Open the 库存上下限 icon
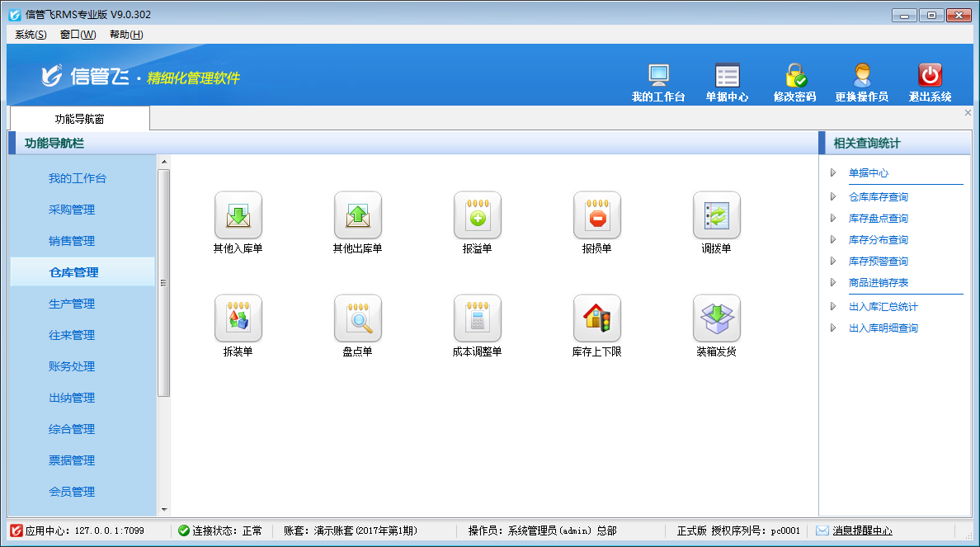This screenshot has width=980, height=547. pos(597,318)
